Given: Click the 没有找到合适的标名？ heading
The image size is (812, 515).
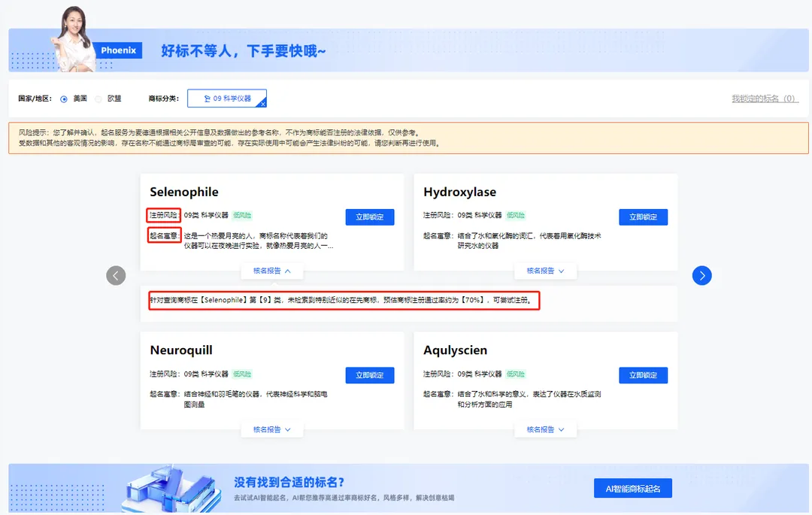Looking at the screenshot, I should click(289, 483).
